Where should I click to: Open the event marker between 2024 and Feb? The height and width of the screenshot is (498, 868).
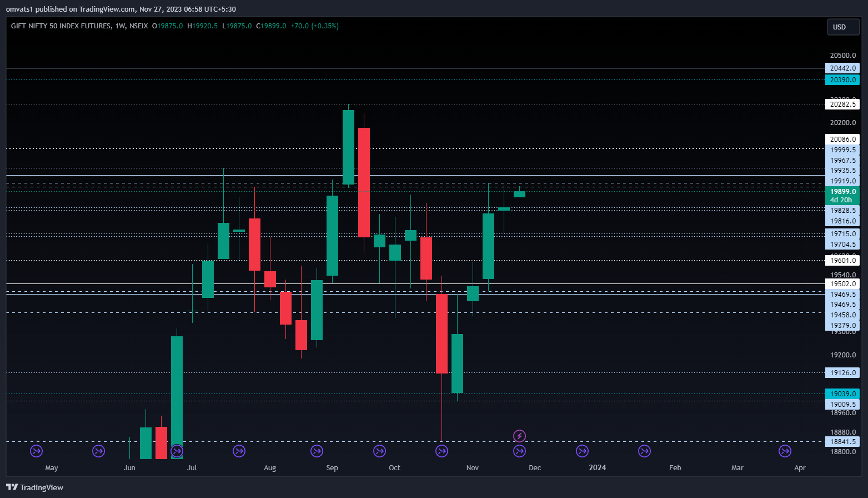(644, 451)
